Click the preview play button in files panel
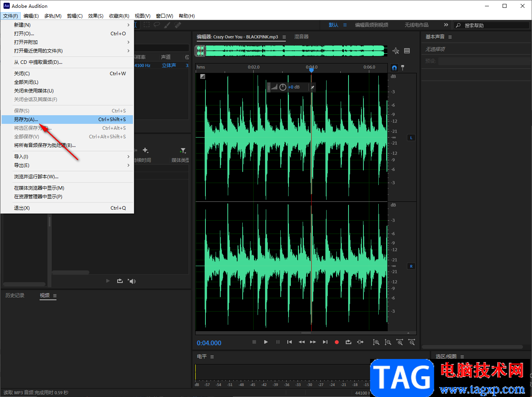 [108, 281]
